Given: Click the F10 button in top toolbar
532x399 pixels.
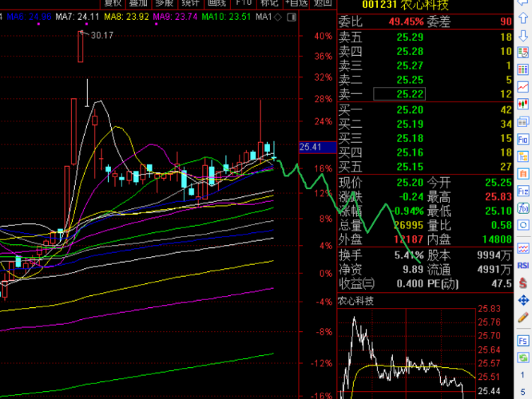Looking at the screenshot, I should pos(244,3).
